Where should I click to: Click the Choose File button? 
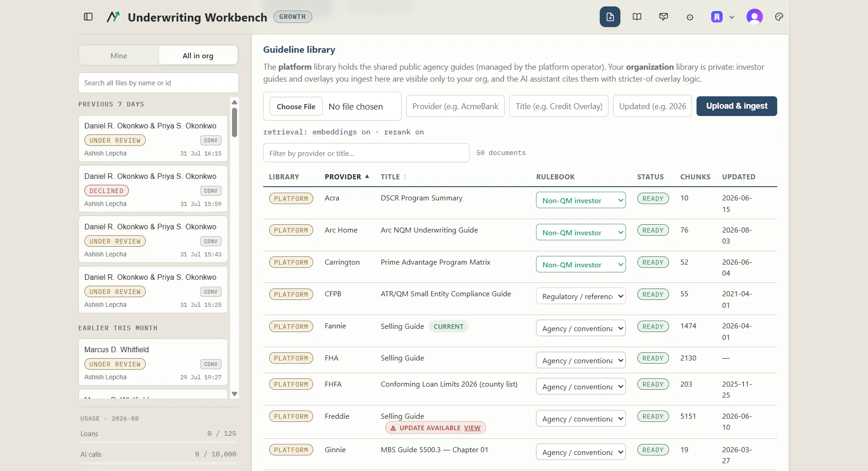click(296, 106)
